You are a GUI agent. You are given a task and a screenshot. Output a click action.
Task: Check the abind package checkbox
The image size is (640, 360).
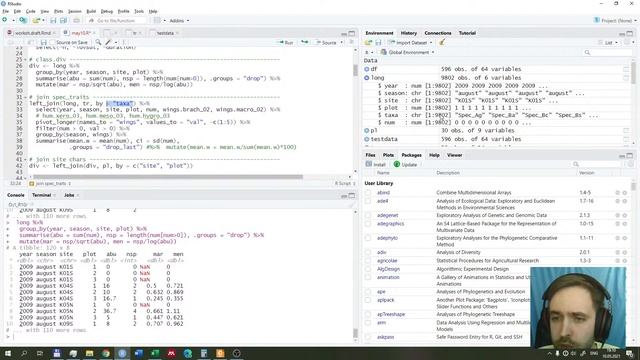coord(368,193)
